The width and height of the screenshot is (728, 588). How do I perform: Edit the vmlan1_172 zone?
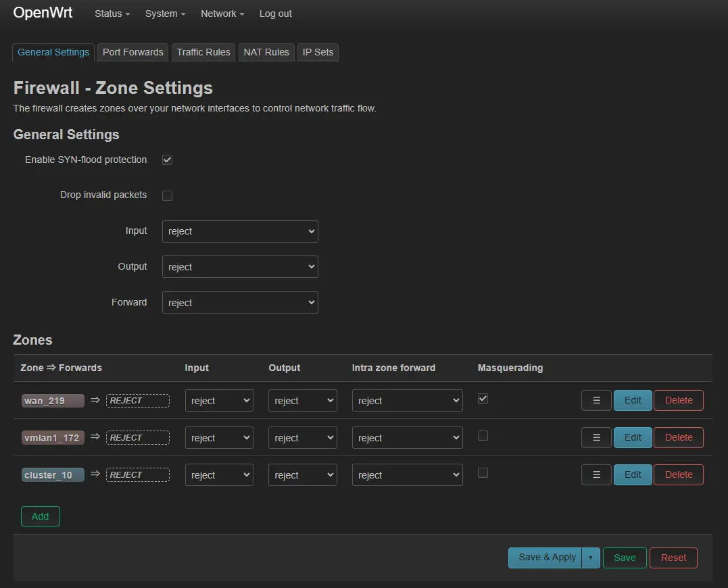coord(633,437)
